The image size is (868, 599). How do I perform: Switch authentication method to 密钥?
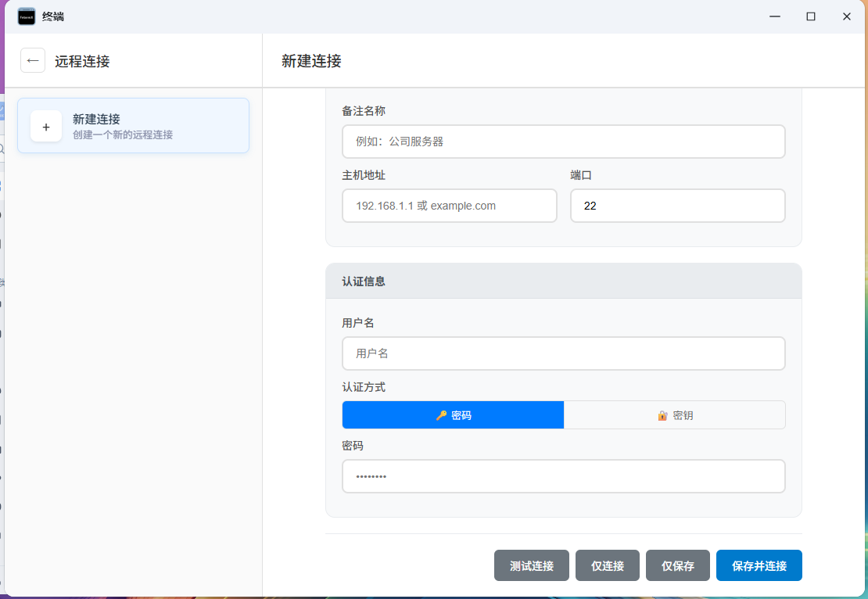coord(674,415)
